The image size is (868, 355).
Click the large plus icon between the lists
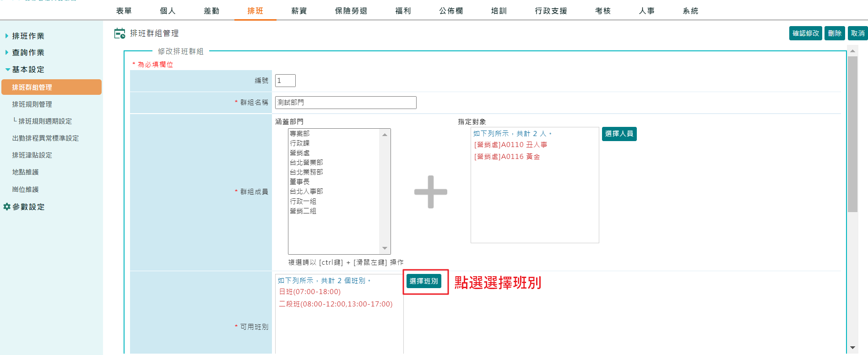[431, 192]
